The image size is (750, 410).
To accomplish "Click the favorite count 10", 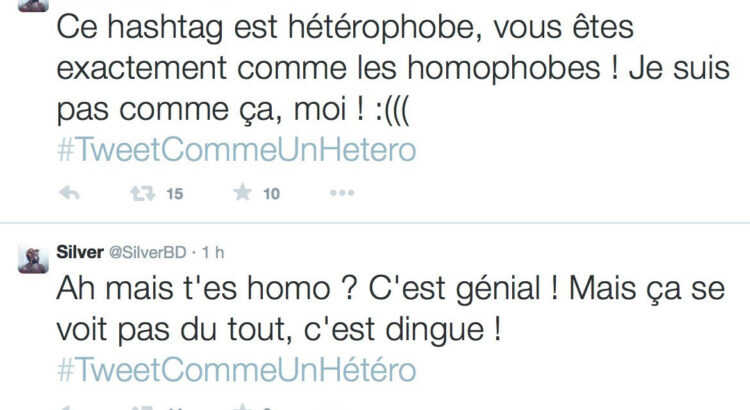I will [271, 195].
